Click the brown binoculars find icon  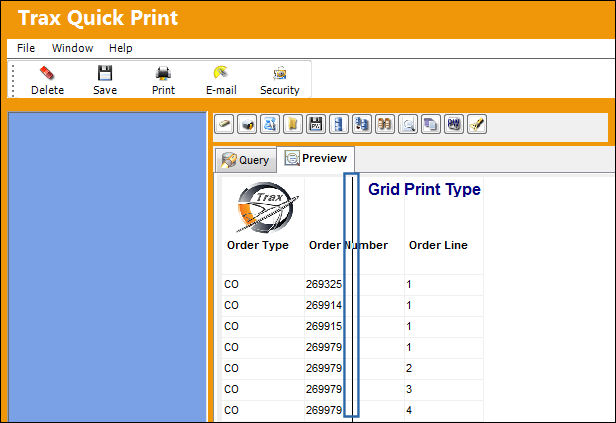pyautogui.click(x=385, y=125)
